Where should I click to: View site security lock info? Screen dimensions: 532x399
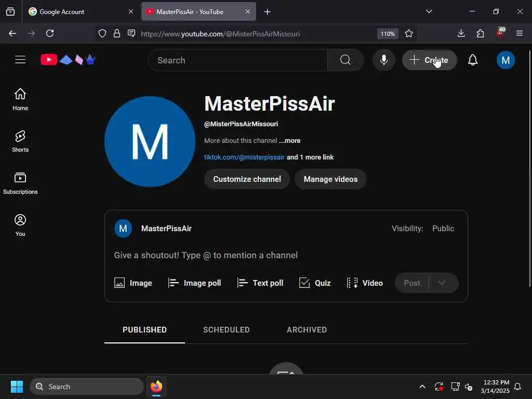point(117,33)
